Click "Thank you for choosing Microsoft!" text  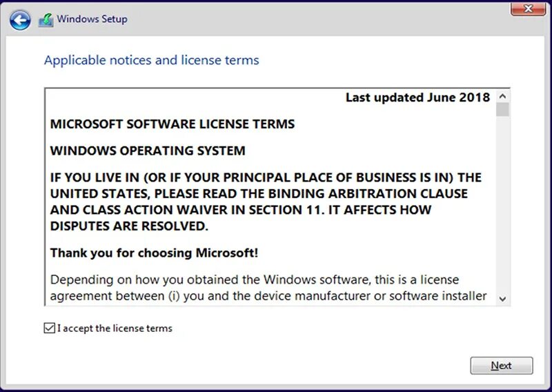(154, 253)
